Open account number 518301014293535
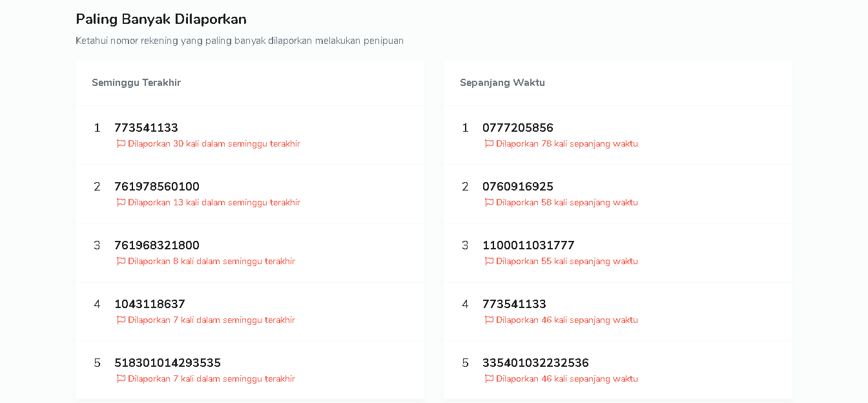 (167, 363)
